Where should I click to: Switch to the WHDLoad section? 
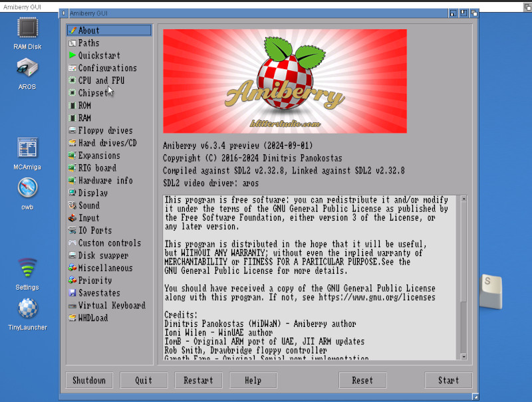(x=92, y=318)
